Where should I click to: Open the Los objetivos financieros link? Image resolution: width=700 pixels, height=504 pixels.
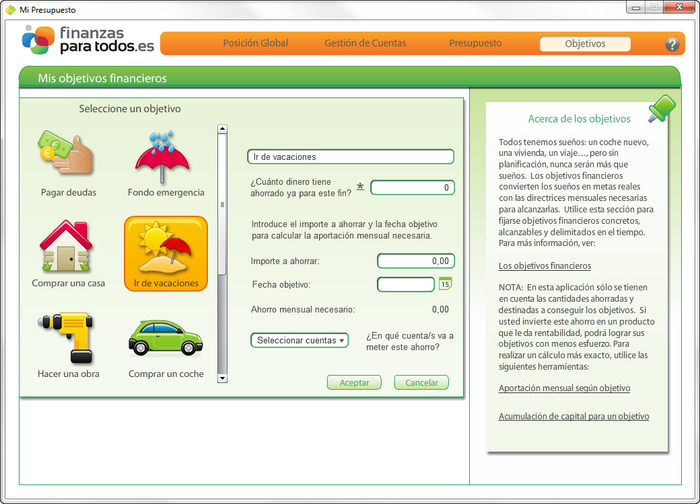click(x=545, y=267)
